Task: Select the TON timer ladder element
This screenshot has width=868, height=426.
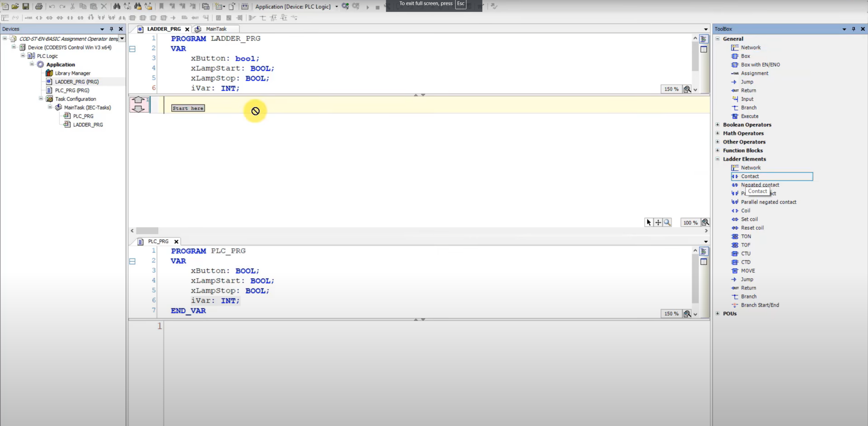Action: pyautogui.click(x=746, y=236)
